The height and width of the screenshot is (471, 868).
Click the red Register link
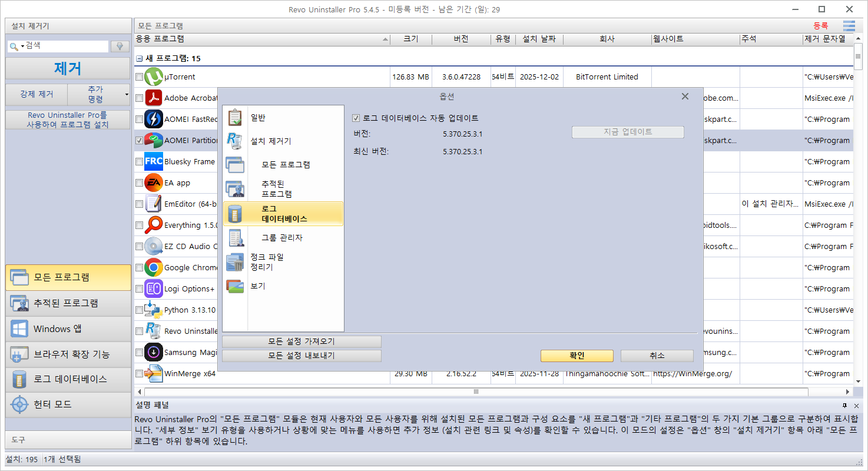click(821, 26)
